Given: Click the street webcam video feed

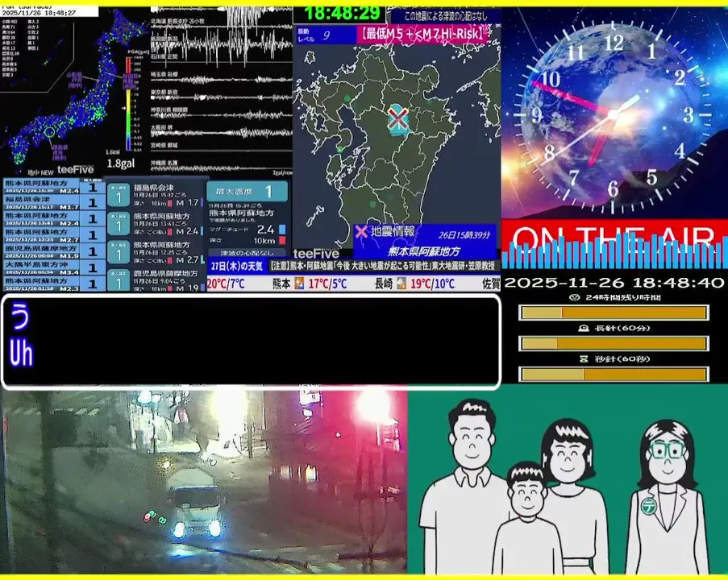Looking at the screenshot, I should [x=204, y=482].
